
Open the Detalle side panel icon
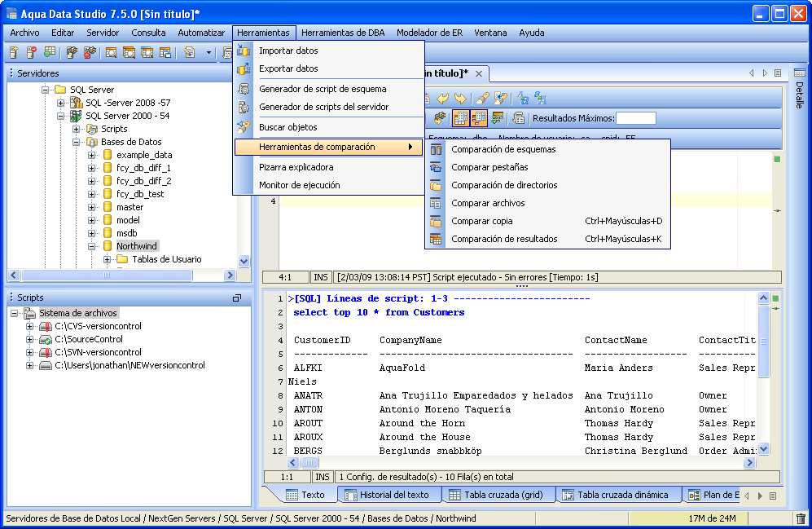[x=800, y=73]
